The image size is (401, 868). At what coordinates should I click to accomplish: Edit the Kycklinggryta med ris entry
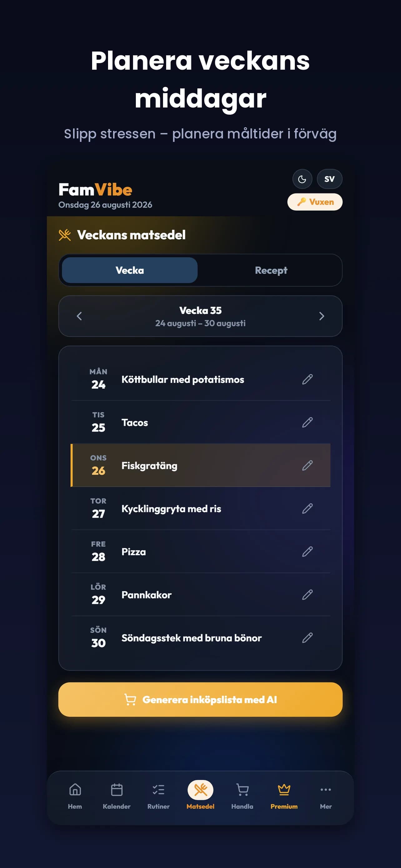(x=307, y=508)
